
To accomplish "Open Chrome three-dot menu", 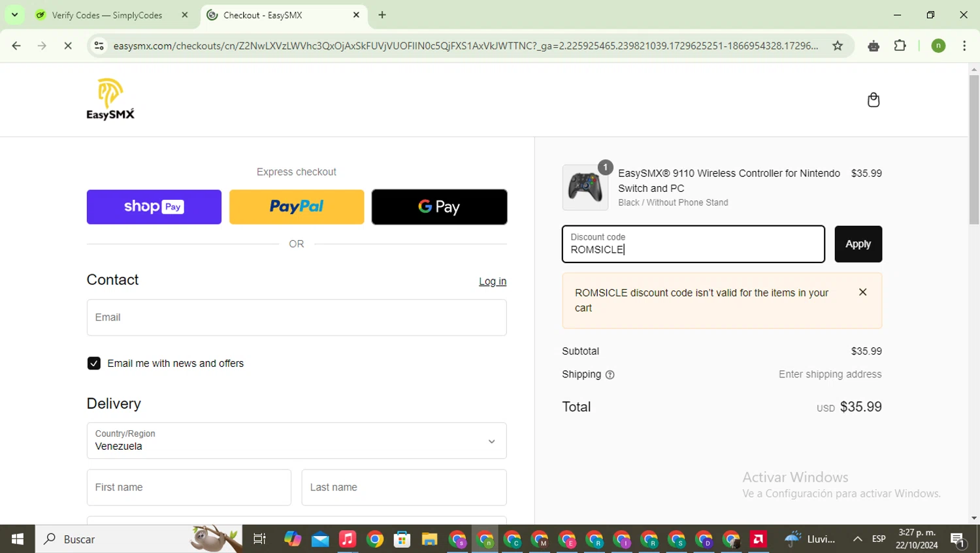I will [964, 46].
